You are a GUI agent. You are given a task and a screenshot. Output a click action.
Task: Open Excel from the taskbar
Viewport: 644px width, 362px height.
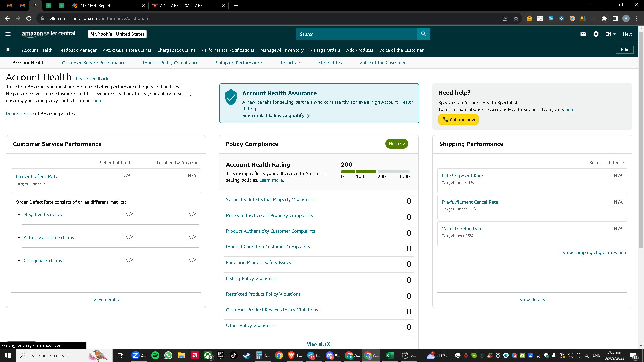[389, 355]
